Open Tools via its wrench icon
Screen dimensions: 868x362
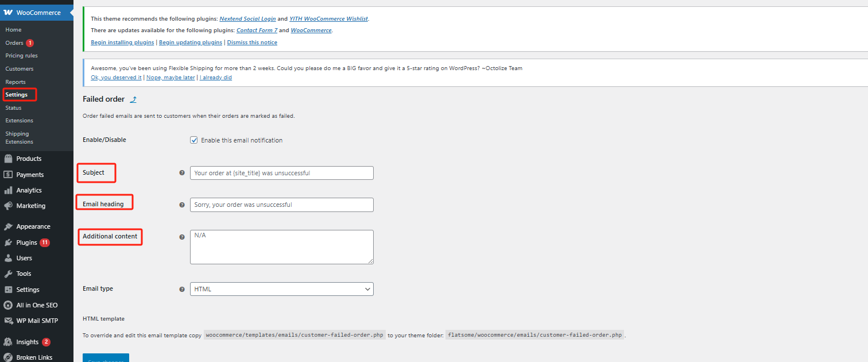point(8,274)
